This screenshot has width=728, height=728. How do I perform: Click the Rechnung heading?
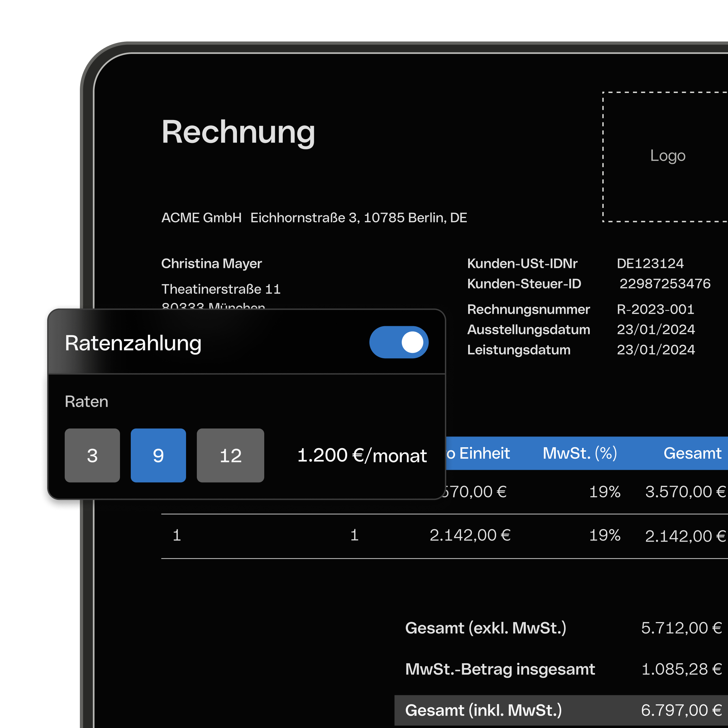coord(238,132)
